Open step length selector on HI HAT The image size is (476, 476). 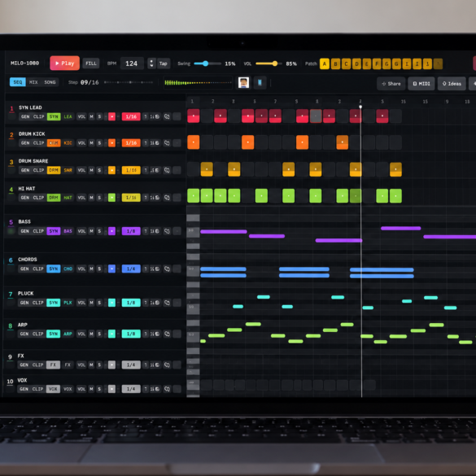point(131,198)
